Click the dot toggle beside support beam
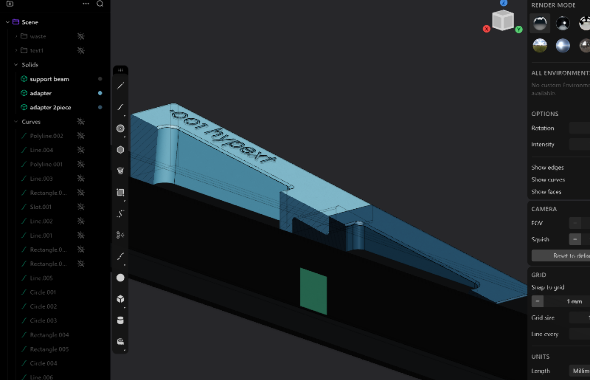The height and width of the screenshot is (380, 590). (x=100, y=79)
